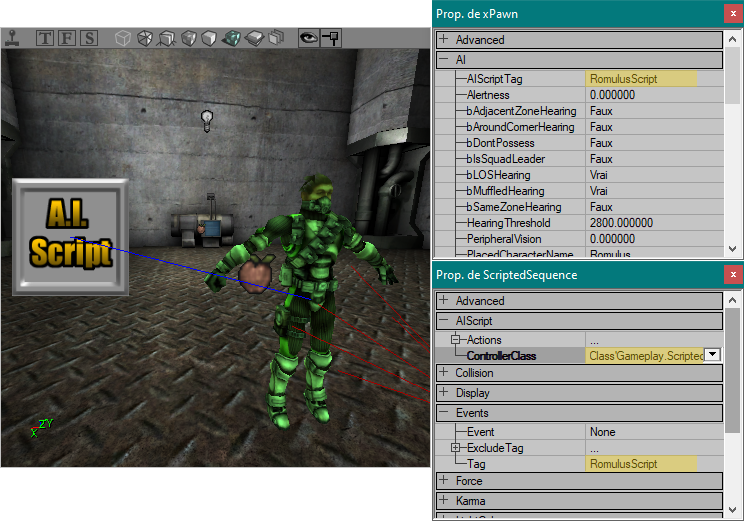Close the Prop. de ScriptedSequence window
The image size is (744, 521).
coord(733,275)
